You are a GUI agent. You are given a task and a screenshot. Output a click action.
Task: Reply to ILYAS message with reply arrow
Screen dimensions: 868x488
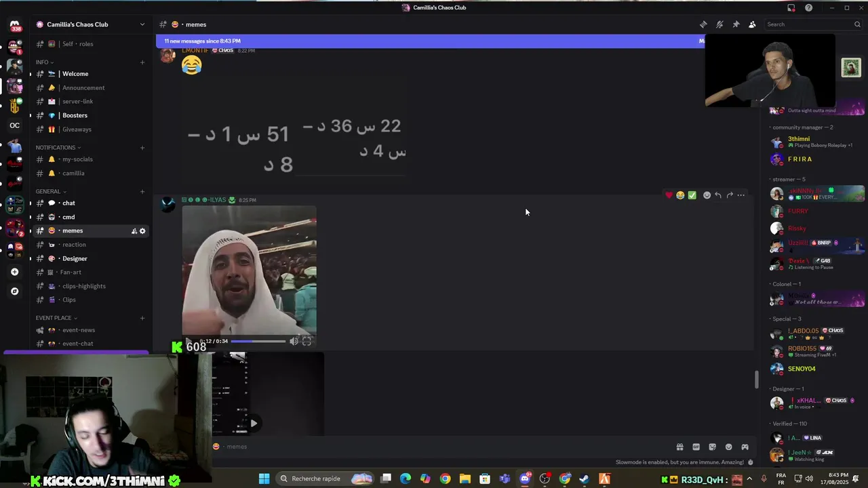[718, 195]
